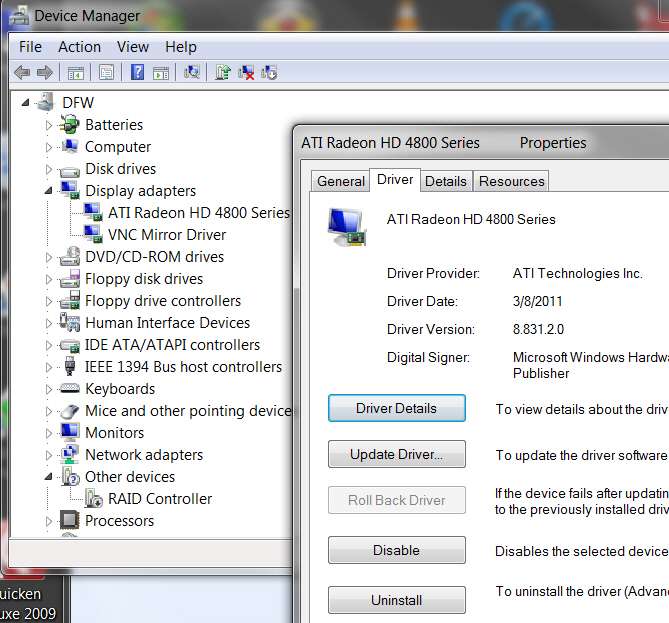Switch to the General tab
This screenshot has width=669, height=623.
pyautogui.click(x=340, y=181)
